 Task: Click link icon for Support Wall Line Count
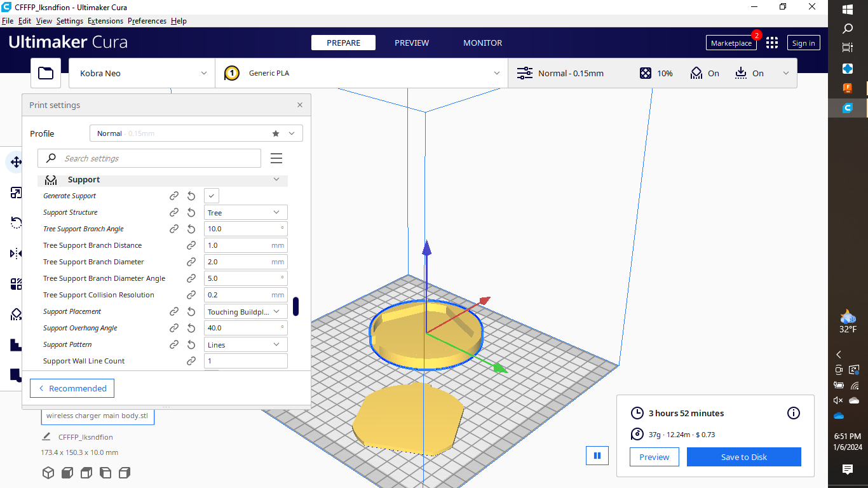click(x=191, y=361)
